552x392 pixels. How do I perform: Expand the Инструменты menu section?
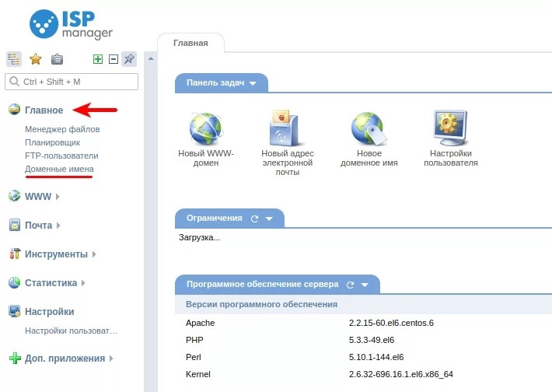tap(56, 254)
